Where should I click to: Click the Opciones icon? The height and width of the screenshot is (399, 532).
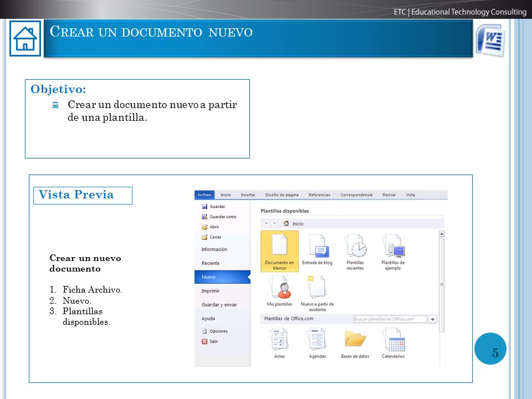[x=204, y=331]
